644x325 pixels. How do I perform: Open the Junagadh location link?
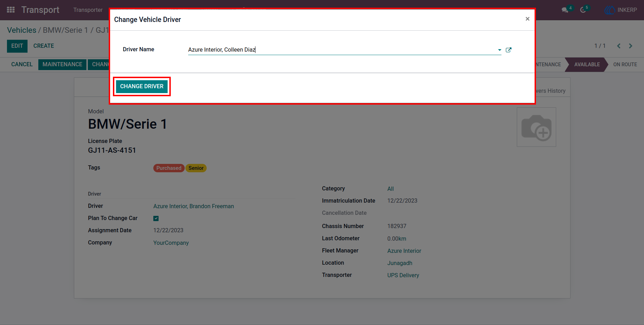coord(400,263)
